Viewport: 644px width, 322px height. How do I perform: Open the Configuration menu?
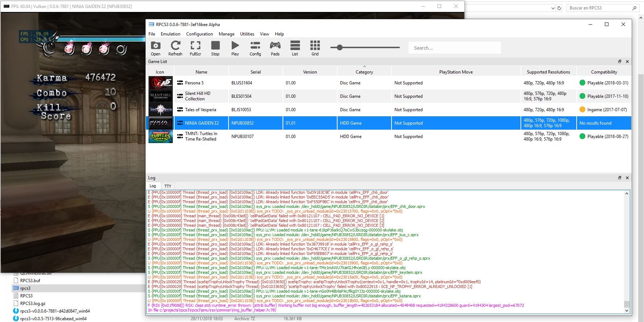[x=200, y=34]
